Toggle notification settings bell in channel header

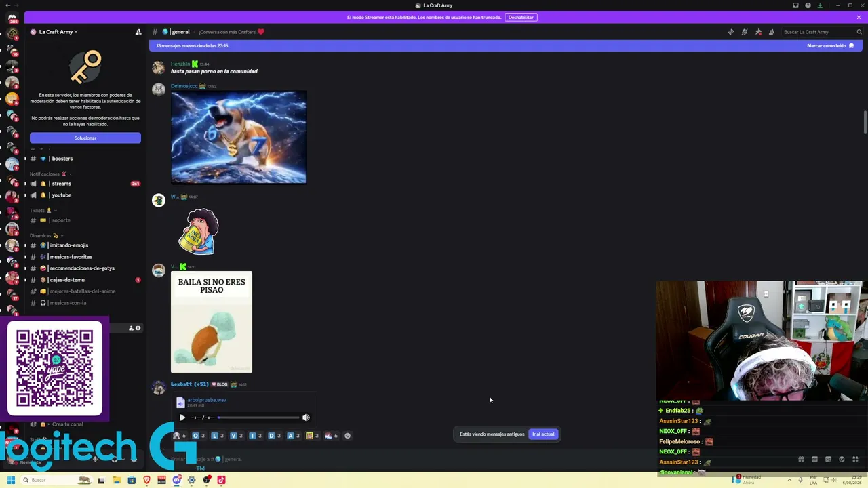click(x=745, y=32)
